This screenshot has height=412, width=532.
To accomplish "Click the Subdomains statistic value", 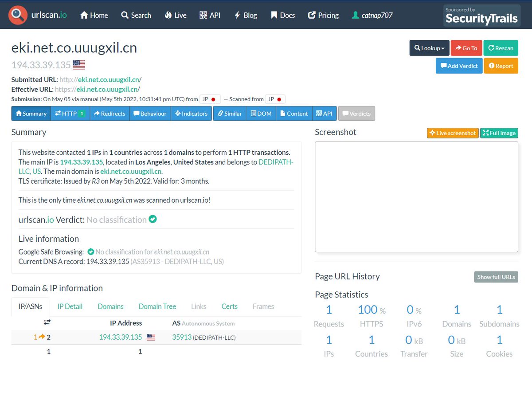I will click(499, 310).
